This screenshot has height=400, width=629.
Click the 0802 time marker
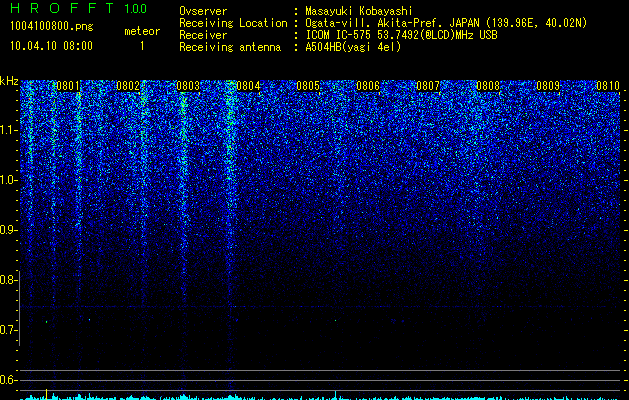pyautogui.click(x=128, y=86)
